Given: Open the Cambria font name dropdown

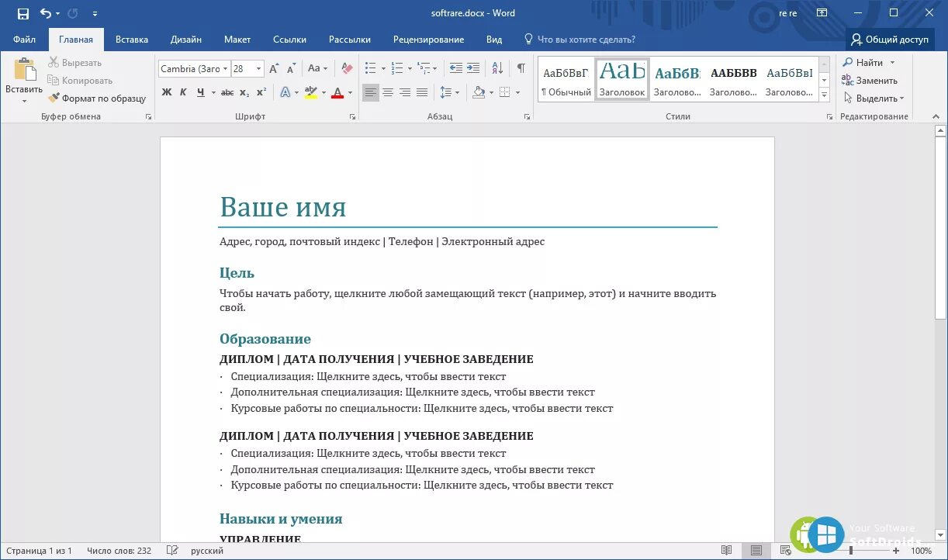Looking at the screenshot, I should pos(225,68).
